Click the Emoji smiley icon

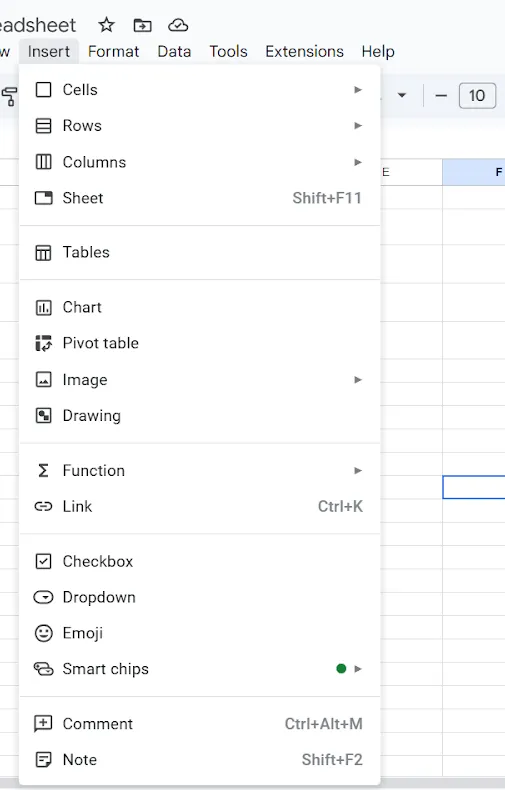tap(43, 633)
